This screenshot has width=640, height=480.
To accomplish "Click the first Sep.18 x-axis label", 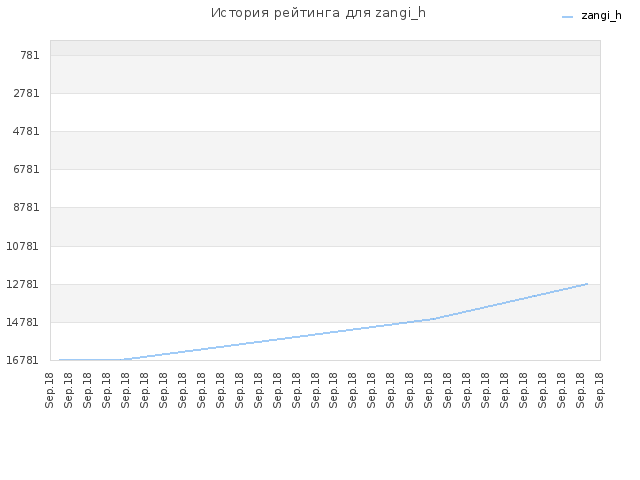I will (49, 390).
